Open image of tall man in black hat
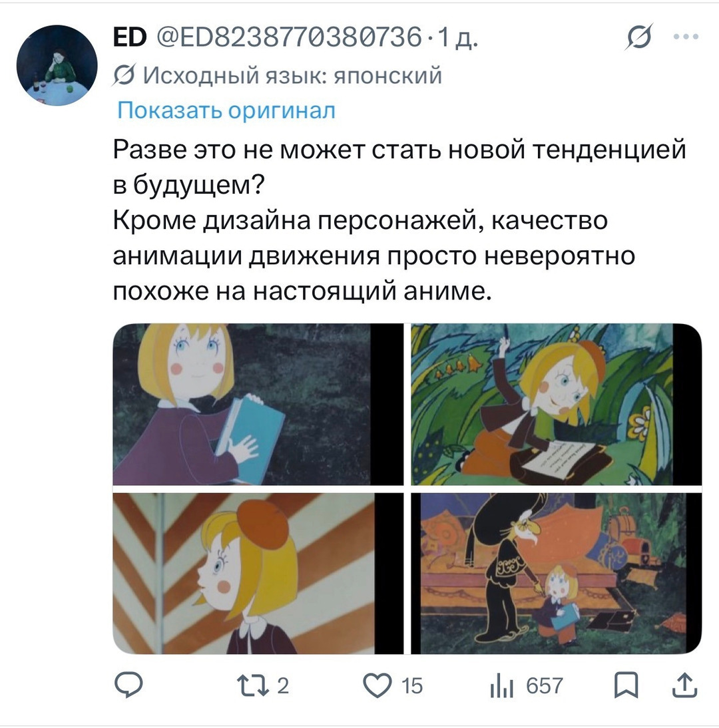This screenshot has width=719, height=728. pyautogui.click(x=557, y=574)
